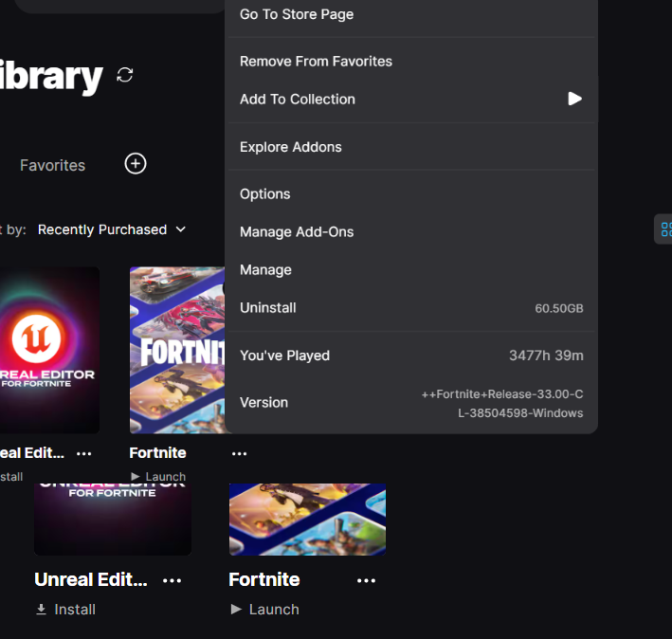Click the ++Fortnite+Release-33.00 version string
672x639 pixels.
coord(502,403)
